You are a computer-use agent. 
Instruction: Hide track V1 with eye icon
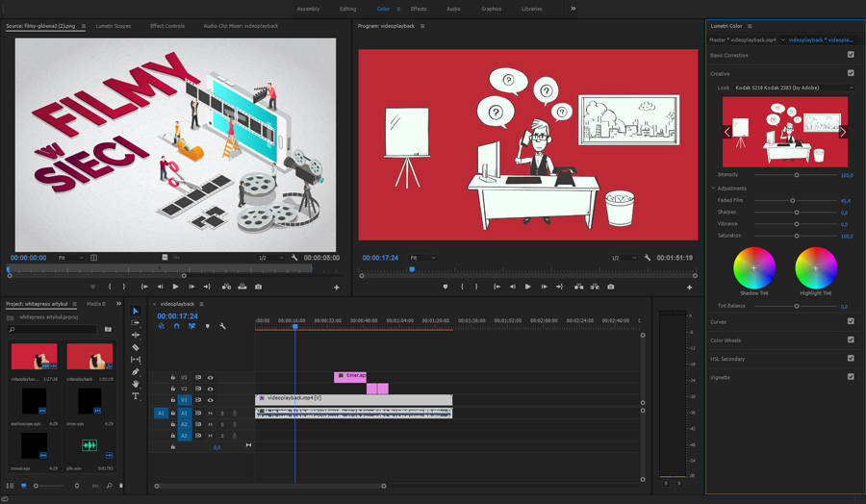click(x=210, y=400)
